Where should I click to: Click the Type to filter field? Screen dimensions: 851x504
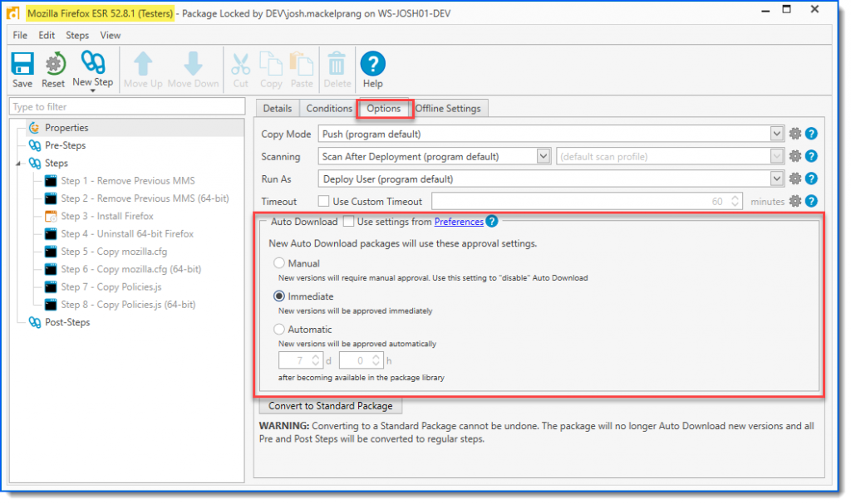(127, 107)
